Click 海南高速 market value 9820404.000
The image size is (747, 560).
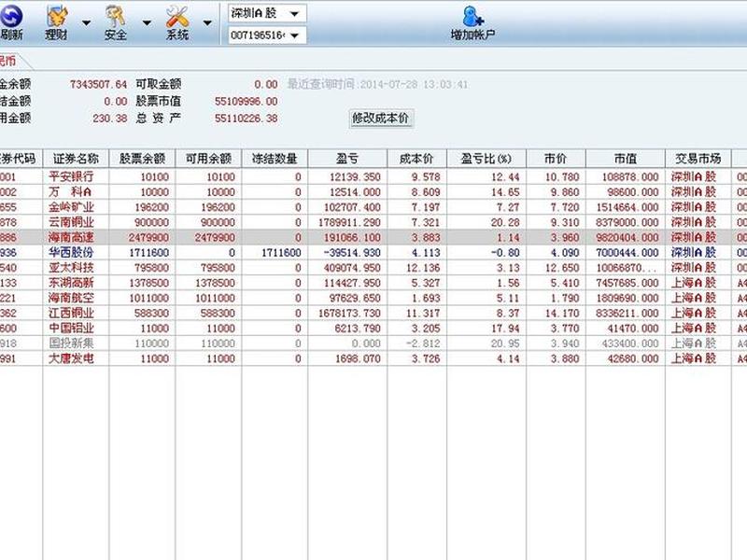(627, 237)
